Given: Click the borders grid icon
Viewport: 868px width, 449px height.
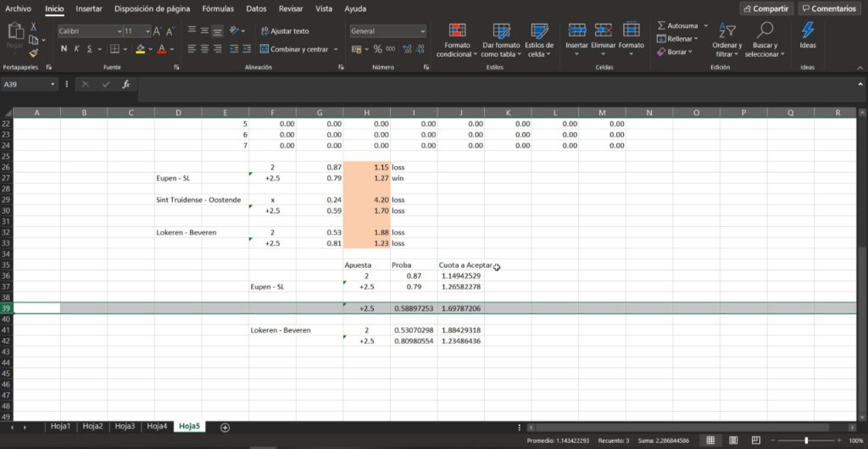Looking at the screenshot, I should 114,49.
